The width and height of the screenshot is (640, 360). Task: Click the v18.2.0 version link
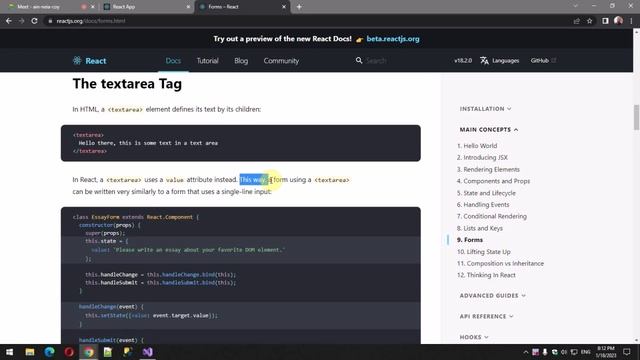pos(463,60)
